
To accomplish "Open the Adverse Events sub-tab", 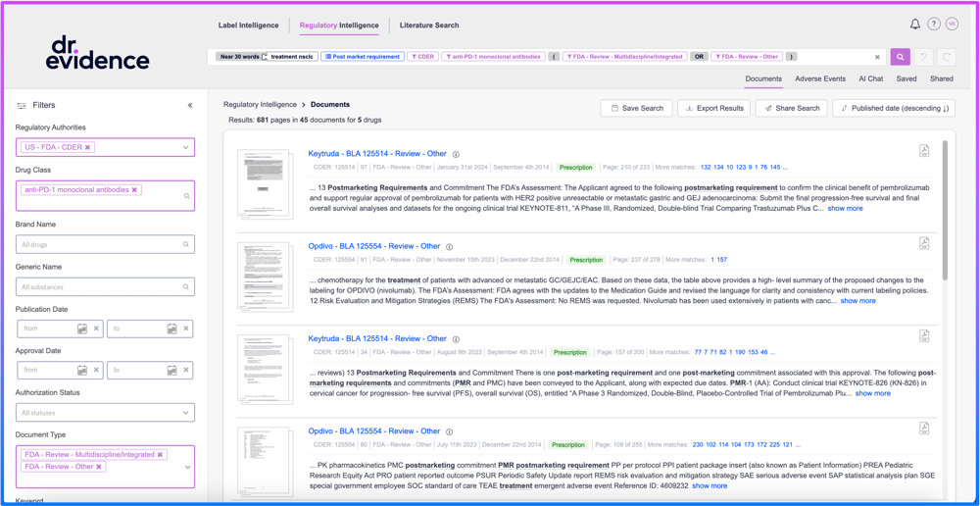I will point(820,78).
